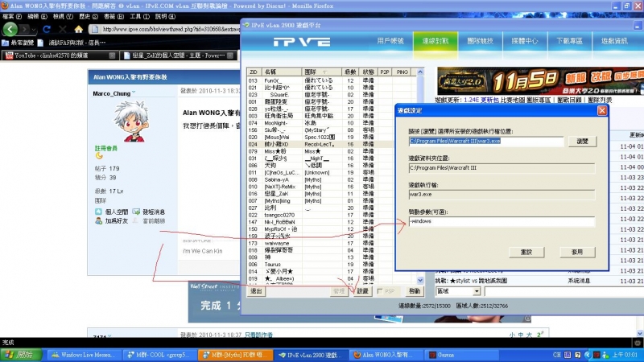Go to the home page via house icon
The height and width of the screenshot is (362, 644).
coord(78,29)
